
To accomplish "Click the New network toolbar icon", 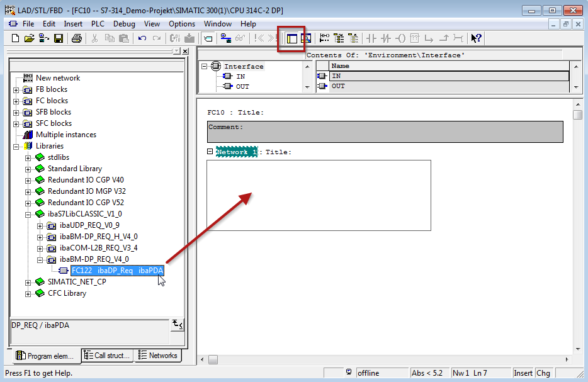I will [324, 38].
